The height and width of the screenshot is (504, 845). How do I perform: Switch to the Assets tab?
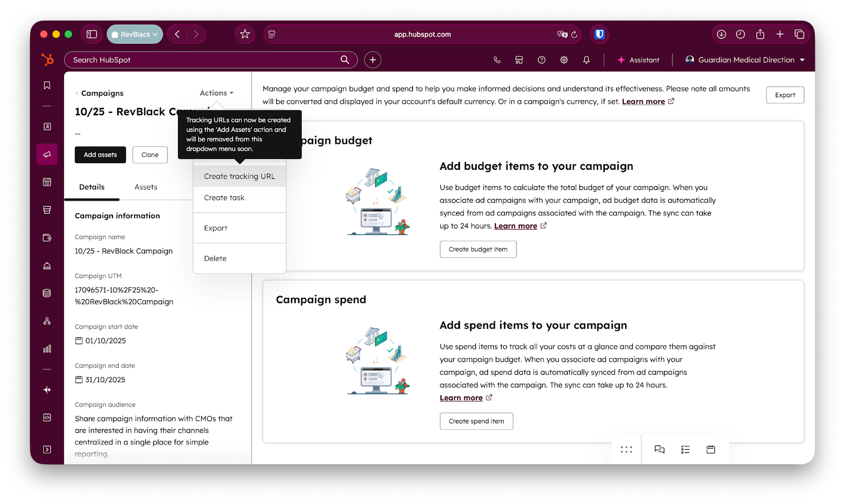click(146, 187)
